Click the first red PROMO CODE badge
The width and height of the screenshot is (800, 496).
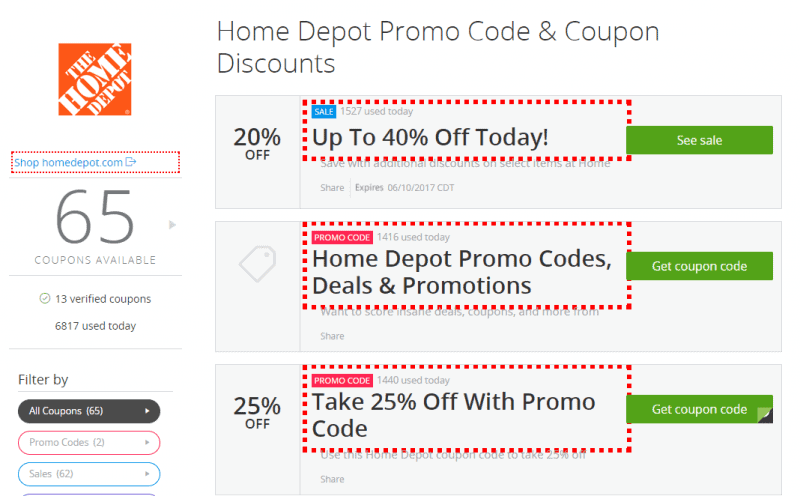(342, 237)
